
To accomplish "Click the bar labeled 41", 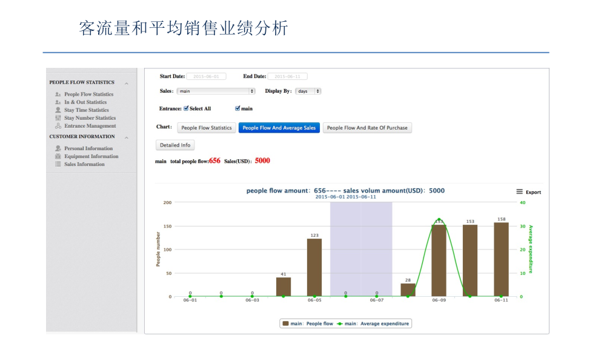I will click(284, 287).
